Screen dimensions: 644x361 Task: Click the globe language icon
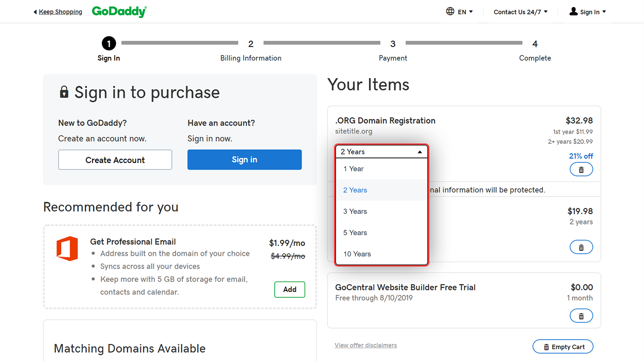coord(450,11)
